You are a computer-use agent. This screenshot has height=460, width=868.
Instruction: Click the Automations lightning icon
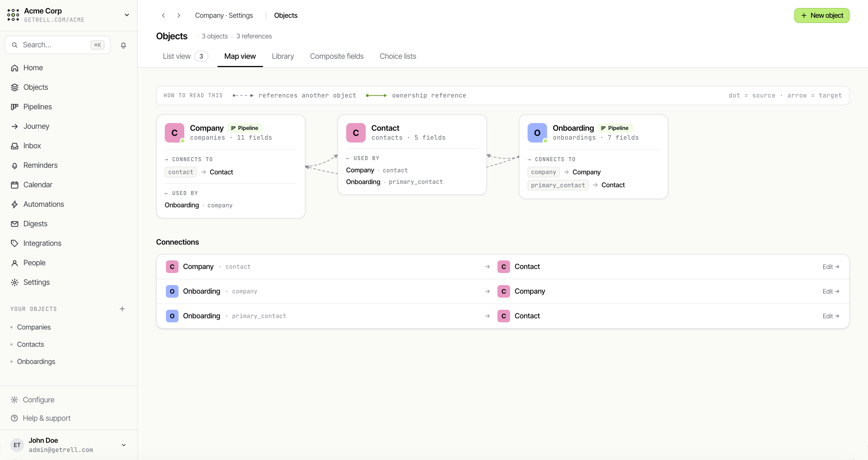[14, 204]
